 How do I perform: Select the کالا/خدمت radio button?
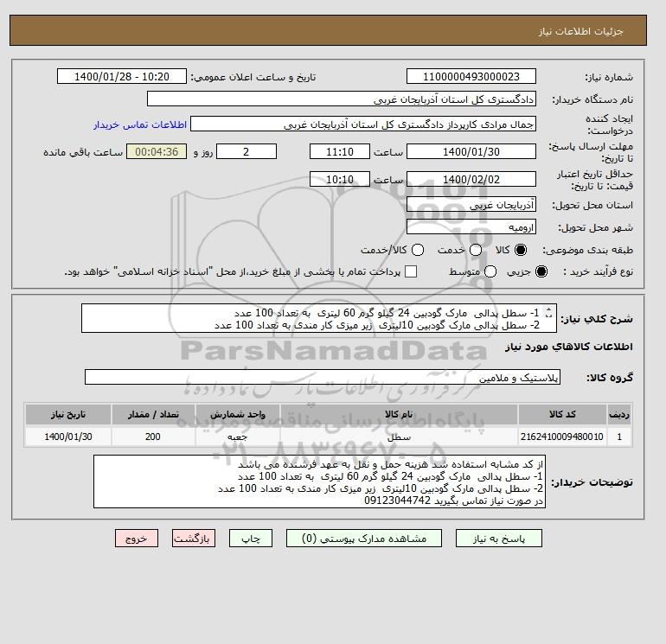click(x=418, y=250)
